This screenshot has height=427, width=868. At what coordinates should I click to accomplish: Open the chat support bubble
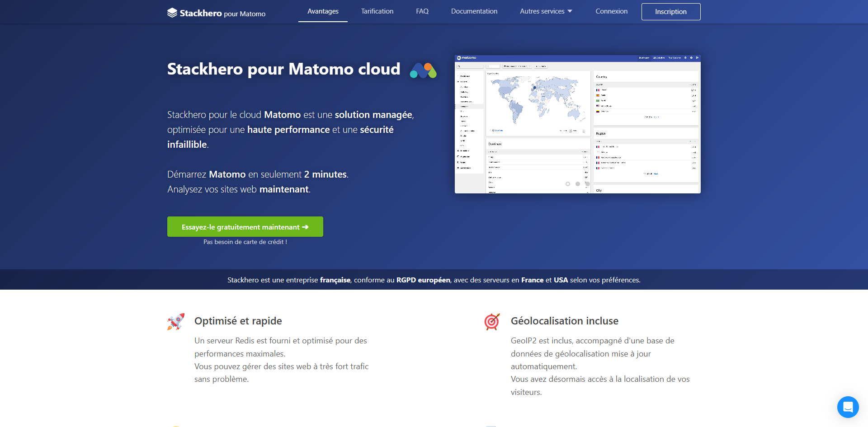pyautogui.click(x=848, y=407)
